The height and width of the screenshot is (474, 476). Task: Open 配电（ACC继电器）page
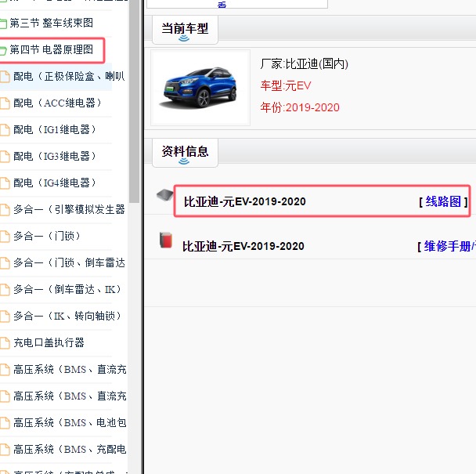point(58,103)
